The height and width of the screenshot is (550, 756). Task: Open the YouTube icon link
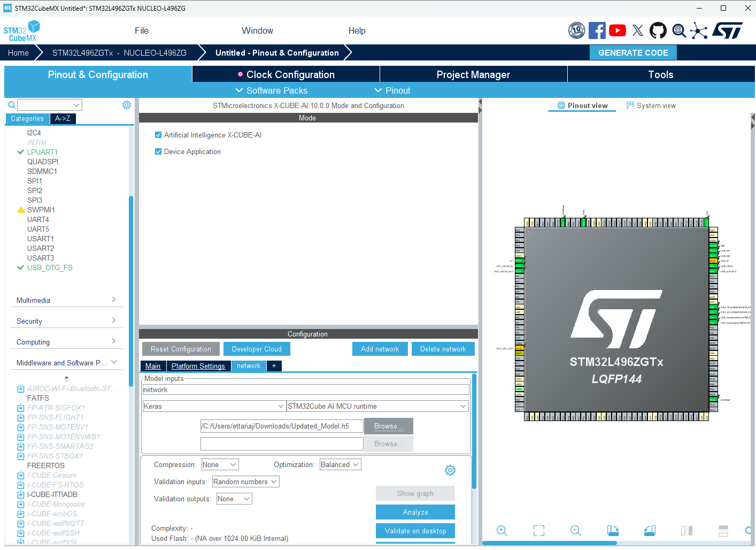coord(618,30)
